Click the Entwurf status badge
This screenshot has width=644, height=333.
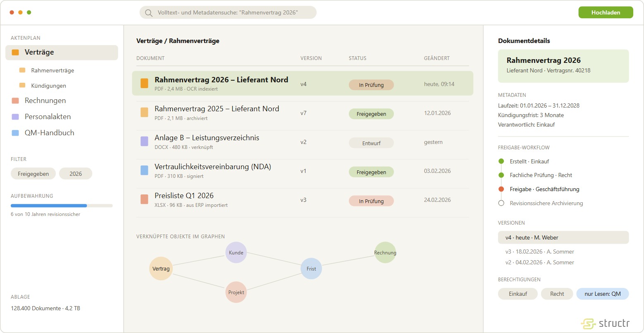pos(371,143)
